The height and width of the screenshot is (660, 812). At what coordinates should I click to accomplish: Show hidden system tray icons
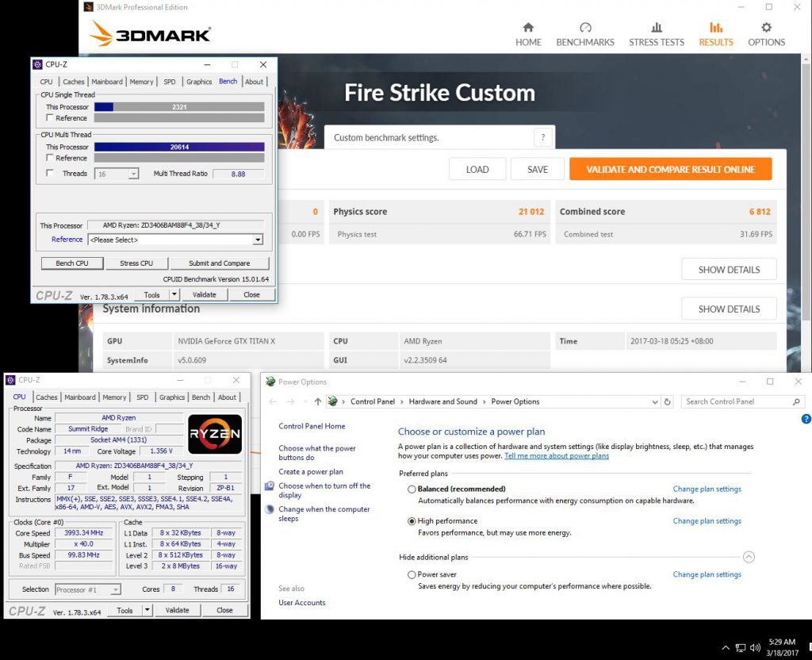[x=726, y=647]
